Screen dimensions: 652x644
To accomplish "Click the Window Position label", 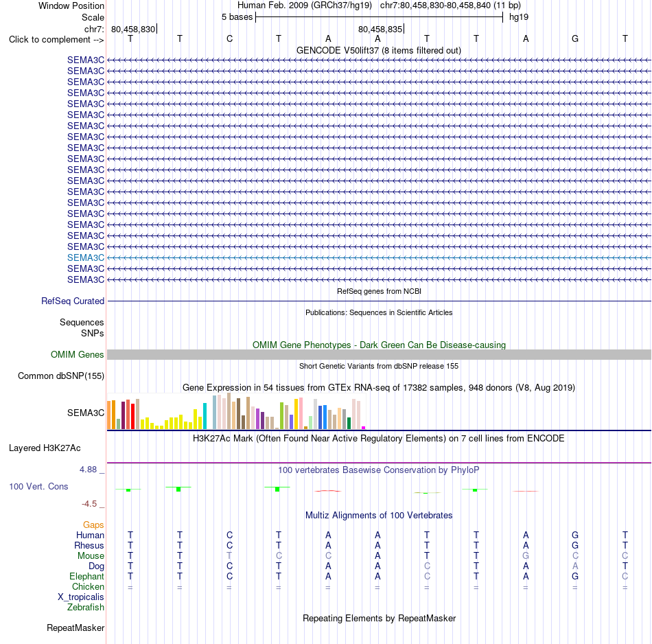I will tap(71, 5).
